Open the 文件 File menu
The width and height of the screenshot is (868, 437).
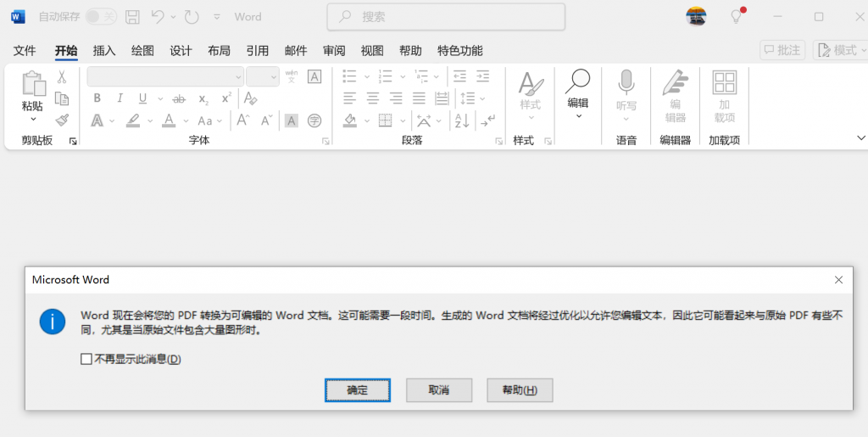(x=25, y=51)
